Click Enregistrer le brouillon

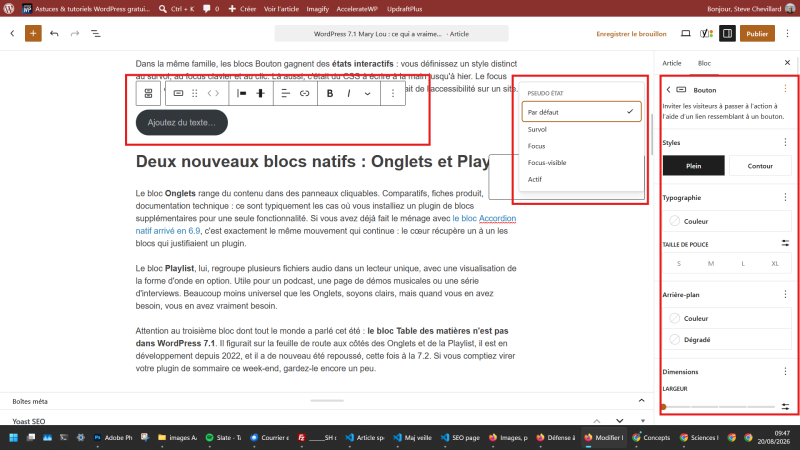(x=631, y=34)
